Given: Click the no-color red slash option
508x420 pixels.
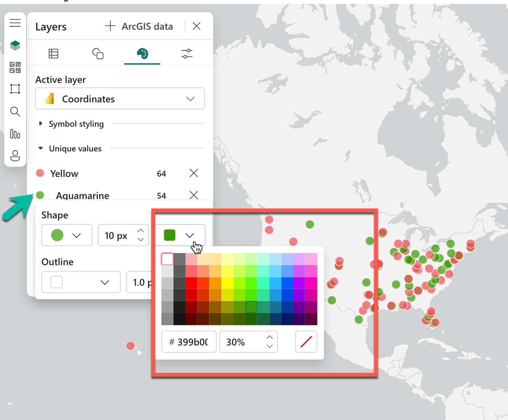Looking at the screenshot, I should point(306,342).
